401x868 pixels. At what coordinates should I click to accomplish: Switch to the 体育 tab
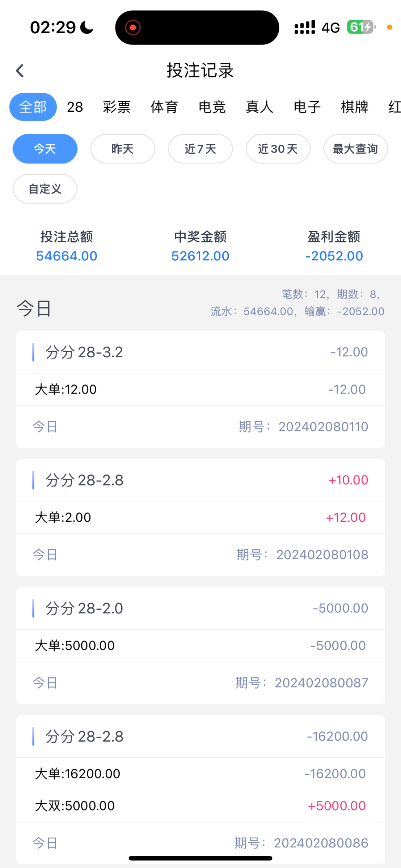point(164,107)
